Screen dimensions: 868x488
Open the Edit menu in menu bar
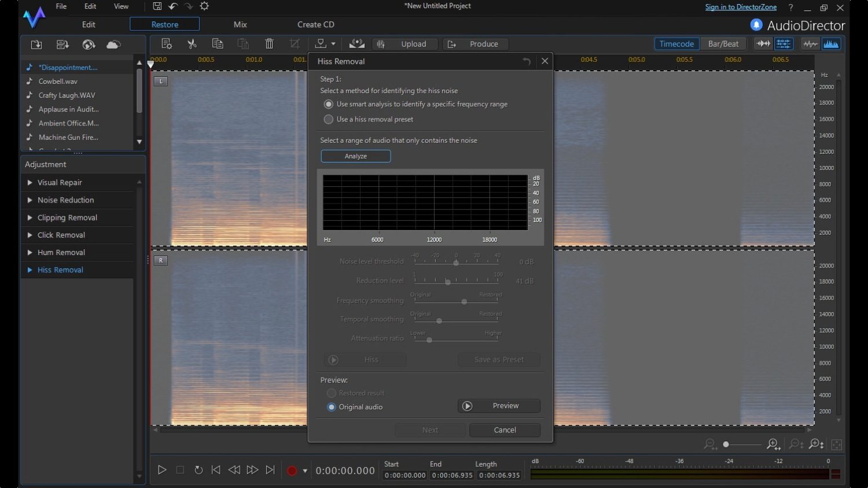(90, 6)
